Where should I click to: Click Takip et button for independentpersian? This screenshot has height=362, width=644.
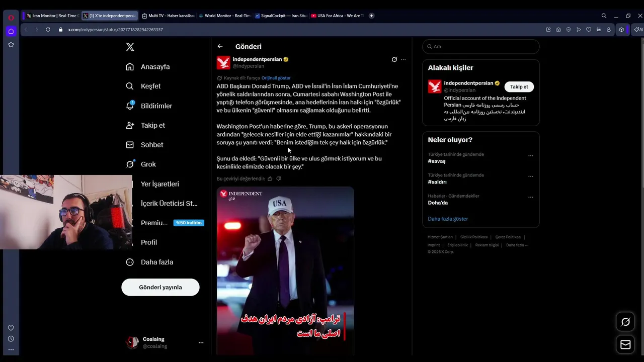tap(519, 86)
